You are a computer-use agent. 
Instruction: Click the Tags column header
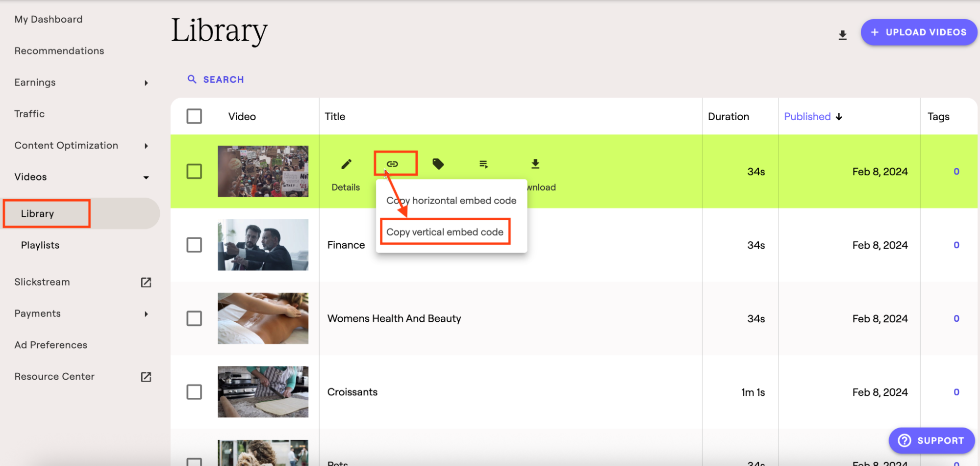pyautogui.click(x=938, y=117)
